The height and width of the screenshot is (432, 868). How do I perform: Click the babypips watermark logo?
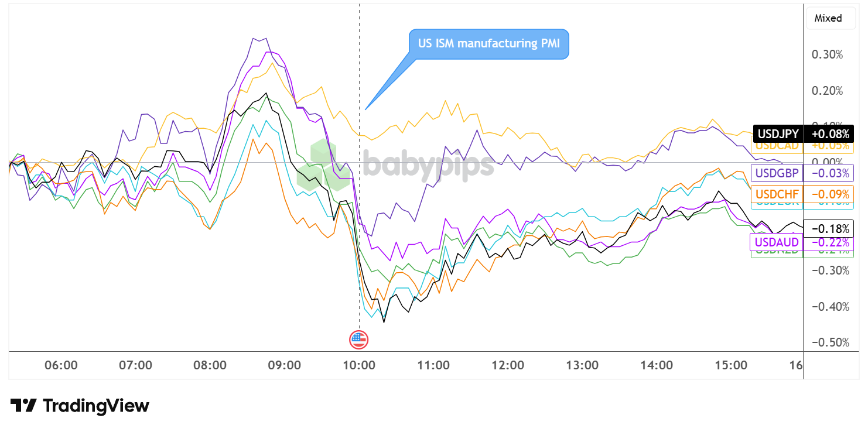tap(395, 166)
